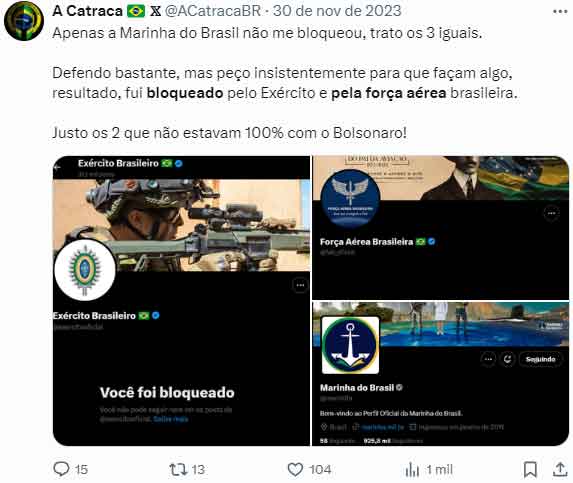Click the Exército profile three-dot button
This screenshot has width=573, height=483.
point(300,285)
